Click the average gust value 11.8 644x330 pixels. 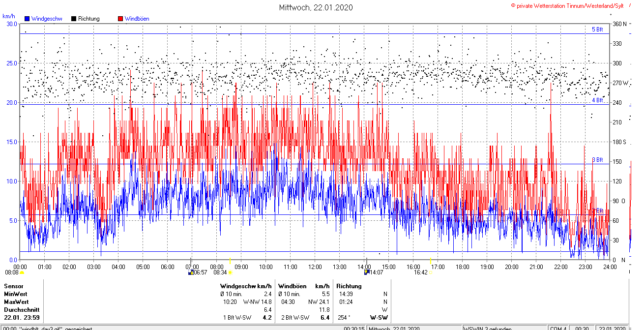pyautogui.click(x=324, y=310)
